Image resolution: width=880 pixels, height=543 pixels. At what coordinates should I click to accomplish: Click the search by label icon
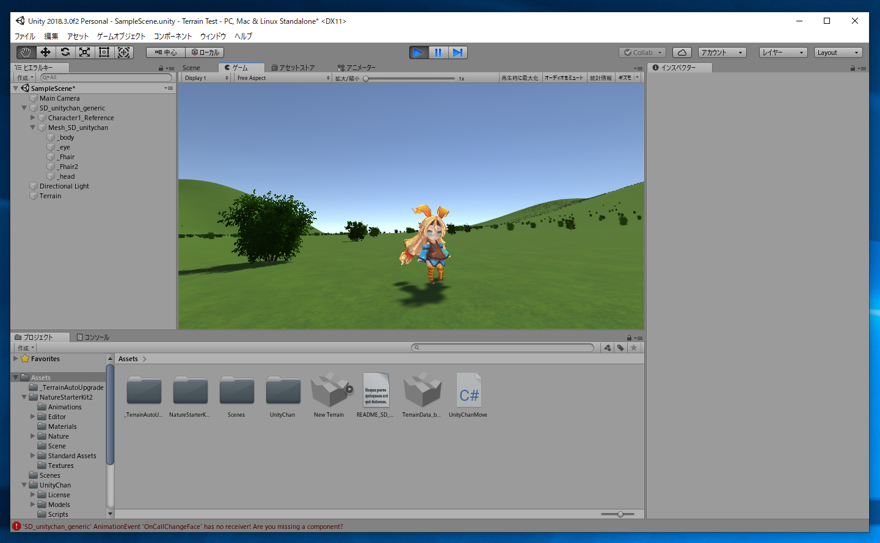(x=620, y=348)
